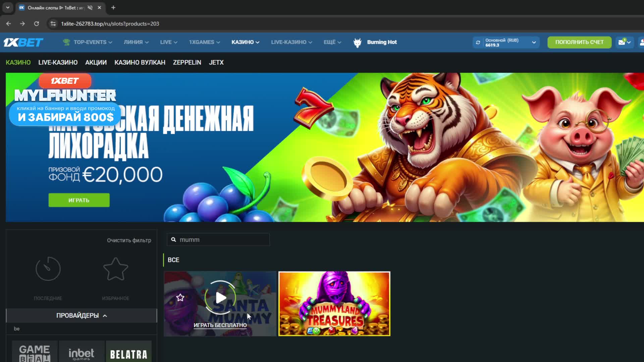Select the GAME BEAT provider
The height and width of the screenshot is (362, 644).
[x=35, y=351]
